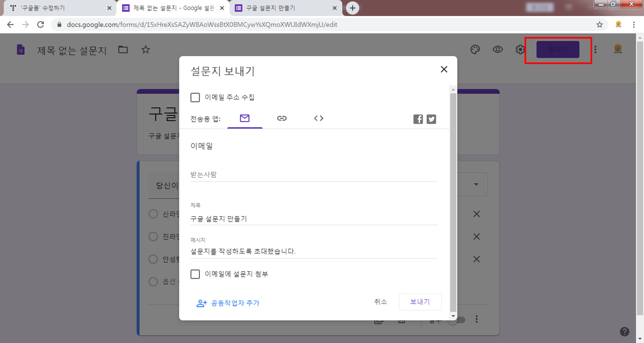Image resolution: width=644 pixels, height=343 pixels.
Task: Select the 진라면 radio option
Action: (x=153, y=236)
